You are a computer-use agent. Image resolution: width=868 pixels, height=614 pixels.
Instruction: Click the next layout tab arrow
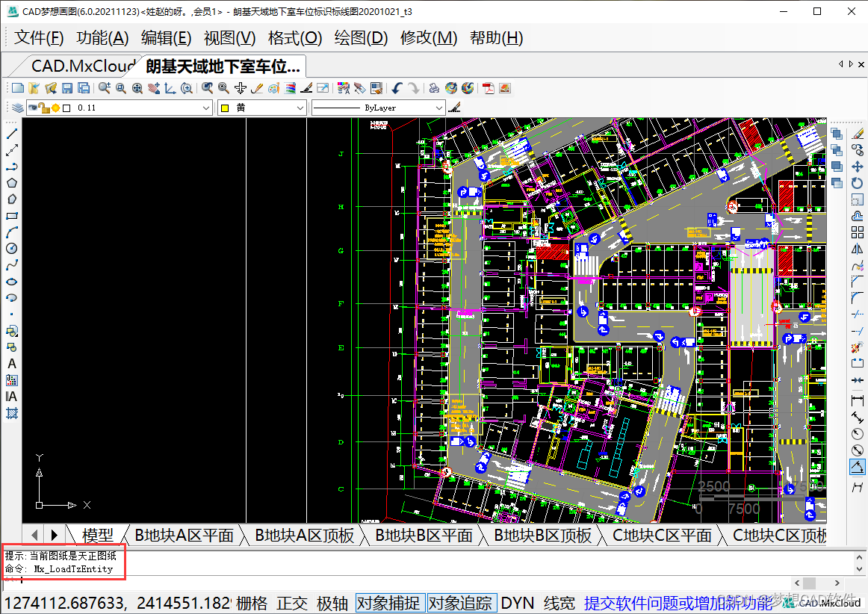[55, 535]
